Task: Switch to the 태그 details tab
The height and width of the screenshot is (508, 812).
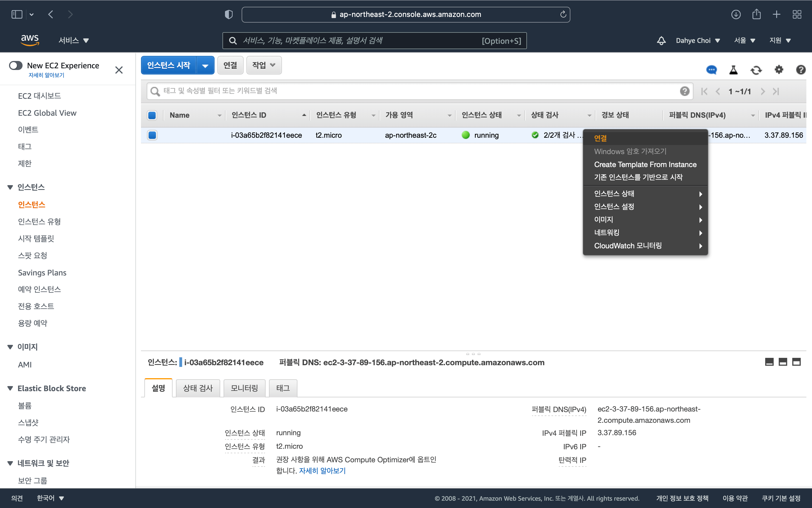Action: click(x=283, y=388)
